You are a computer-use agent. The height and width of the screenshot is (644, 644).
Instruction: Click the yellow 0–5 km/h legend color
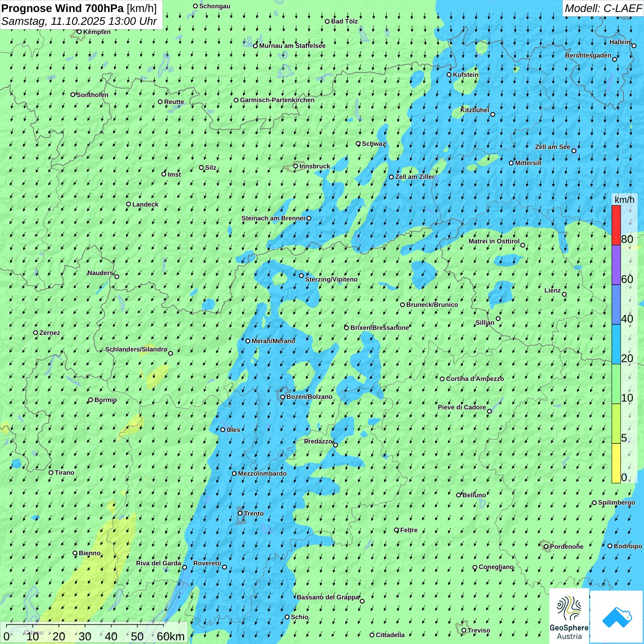click(616, 463)
